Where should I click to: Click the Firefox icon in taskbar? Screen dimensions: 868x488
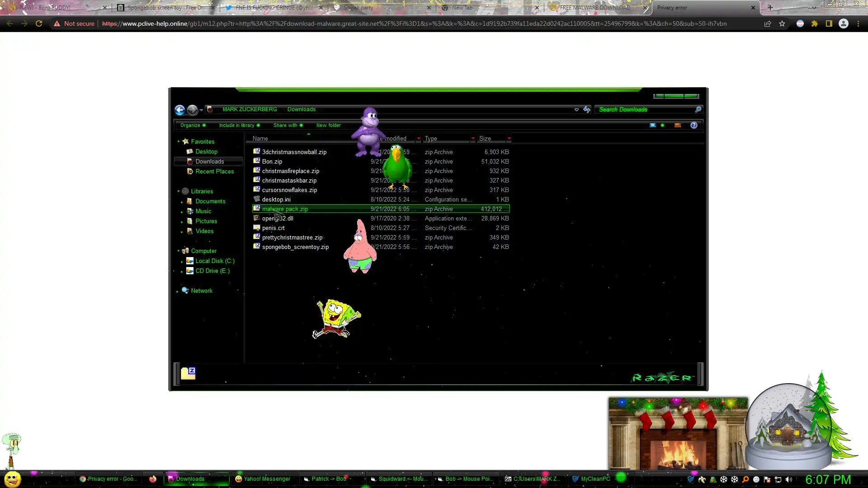click(x=153, y=479)
